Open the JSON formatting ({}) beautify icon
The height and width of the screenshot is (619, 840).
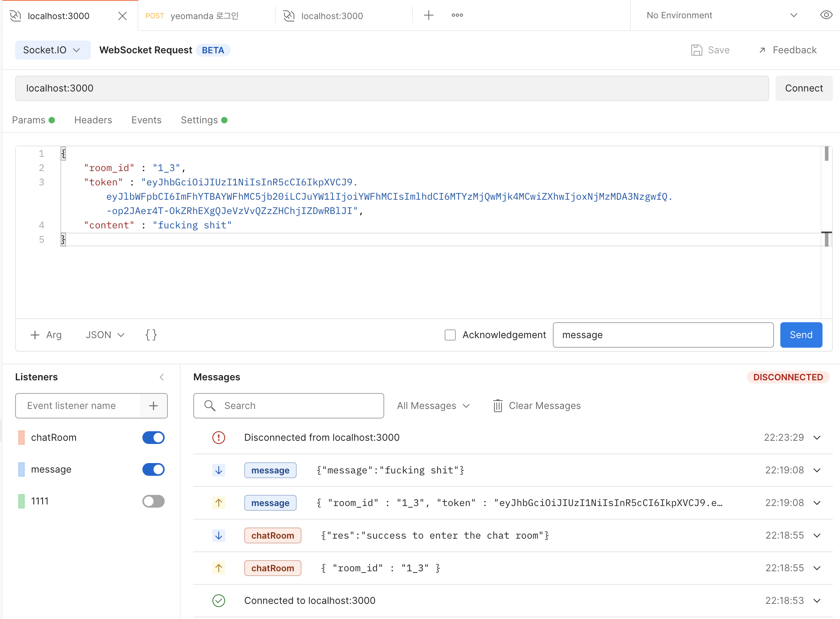pyautogui.click(x=151, y=335)
